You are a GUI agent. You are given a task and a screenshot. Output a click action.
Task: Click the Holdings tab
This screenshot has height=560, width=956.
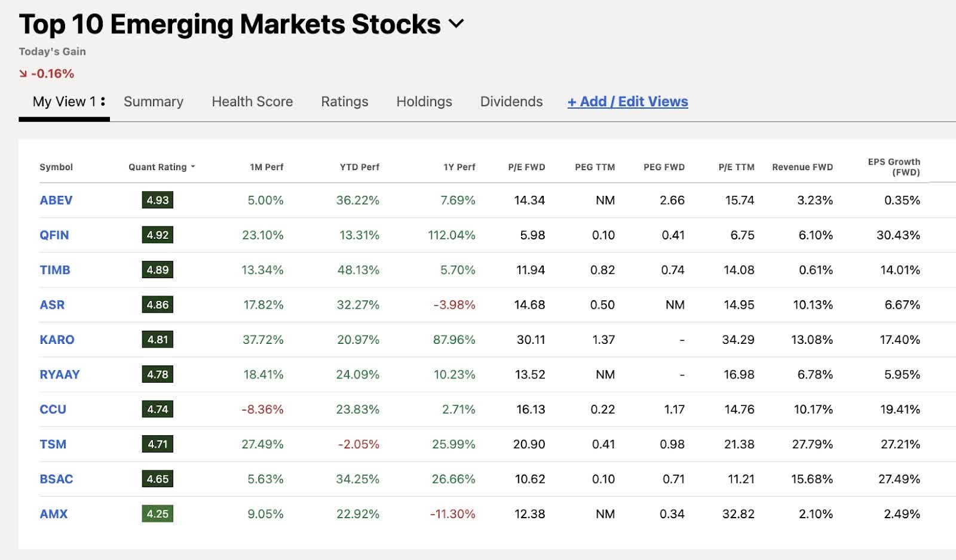click(x=424, y=101)
